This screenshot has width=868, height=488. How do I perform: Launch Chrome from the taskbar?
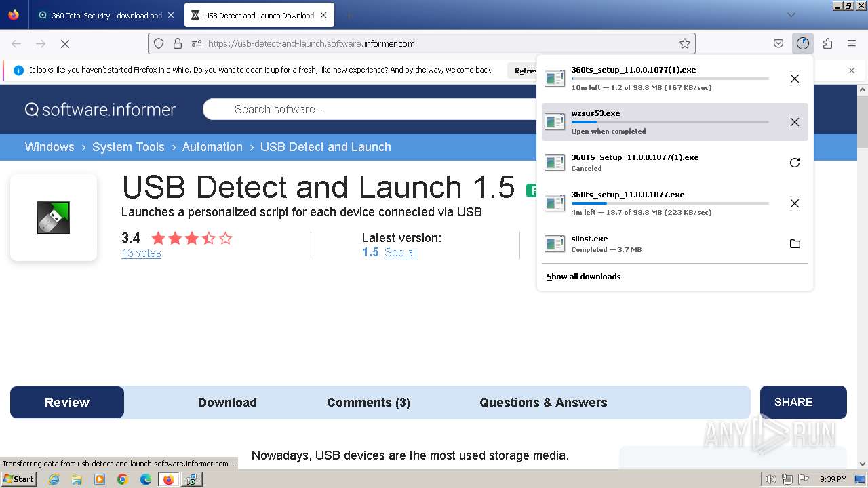pyautogui.click(x=123, y=479)
